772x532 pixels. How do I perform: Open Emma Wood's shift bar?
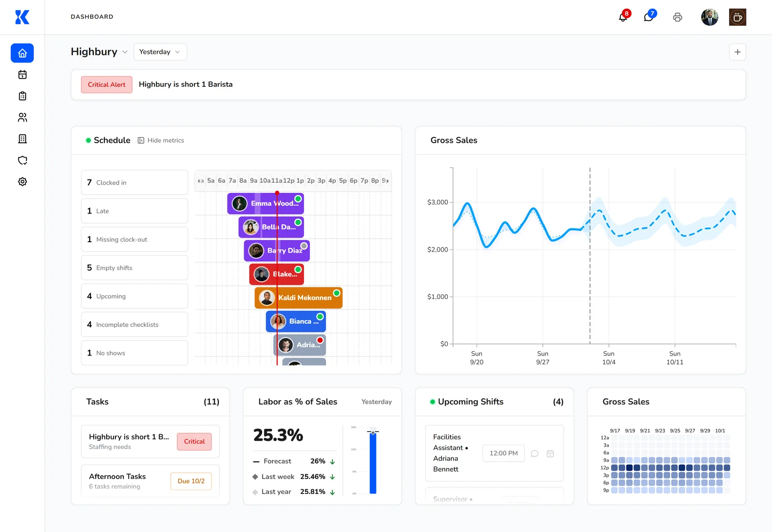265,204
